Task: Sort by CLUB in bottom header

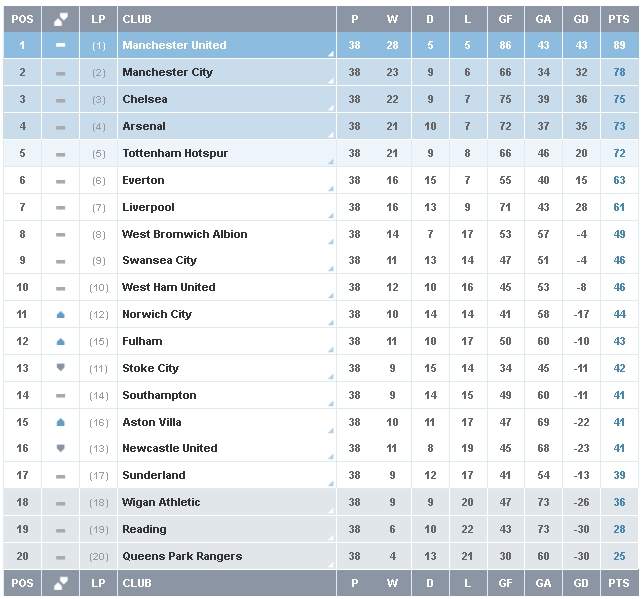Action: coord(137,583)
